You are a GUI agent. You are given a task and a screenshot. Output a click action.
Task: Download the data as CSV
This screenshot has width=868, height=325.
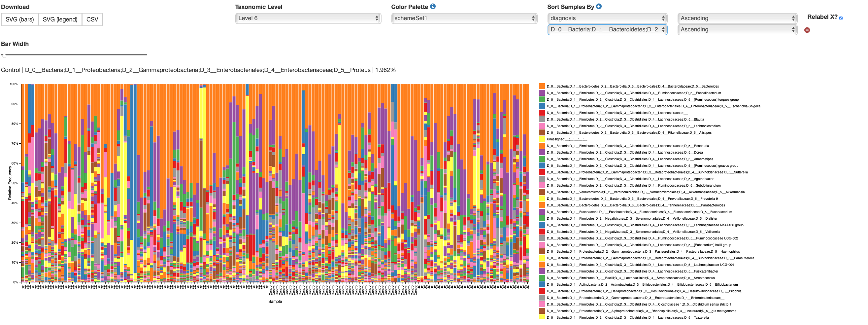pos(92,19)
